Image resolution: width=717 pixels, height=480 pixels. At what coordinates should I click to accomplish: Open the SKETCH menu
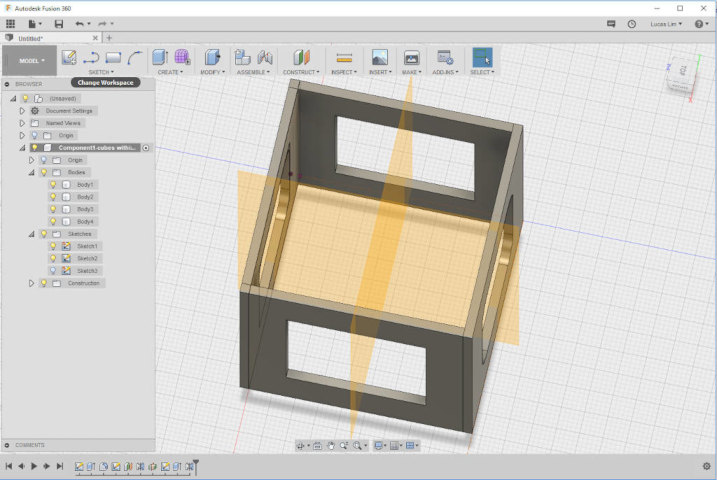[101, 72]
